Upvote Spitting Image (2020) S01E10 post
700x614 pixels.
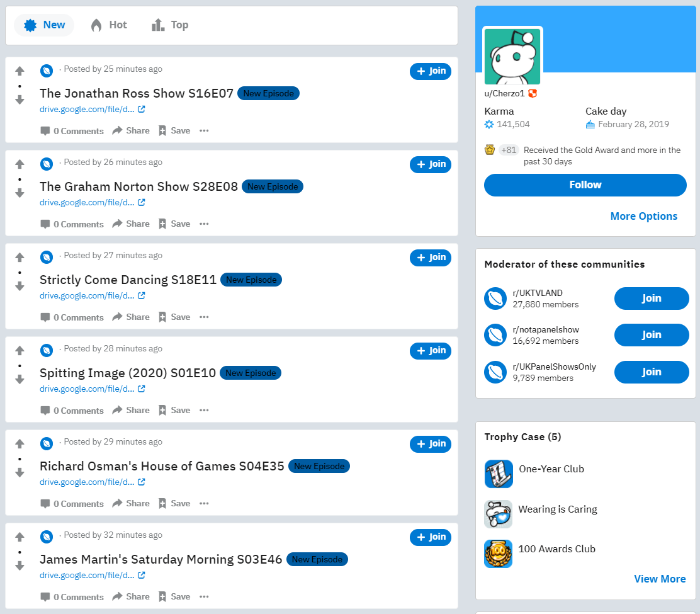click(x=20, y=351)
